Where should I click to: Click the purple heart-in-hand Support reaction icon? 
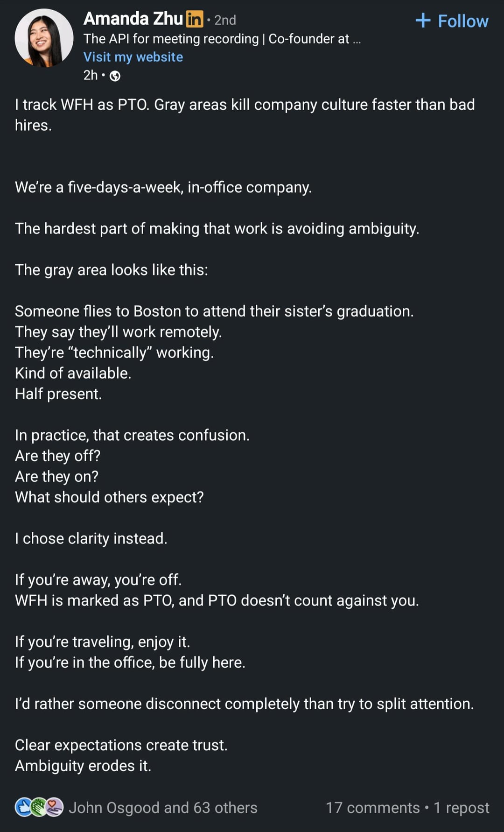point(55,807)
